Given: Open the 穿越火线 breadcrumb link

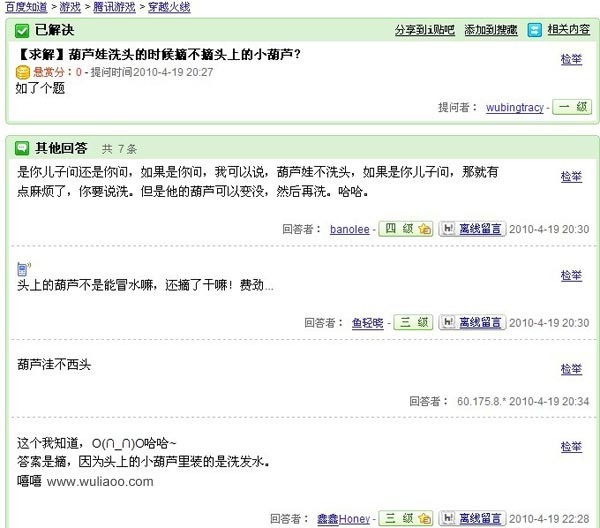Looking at the screenshot, I should point(169,7).
